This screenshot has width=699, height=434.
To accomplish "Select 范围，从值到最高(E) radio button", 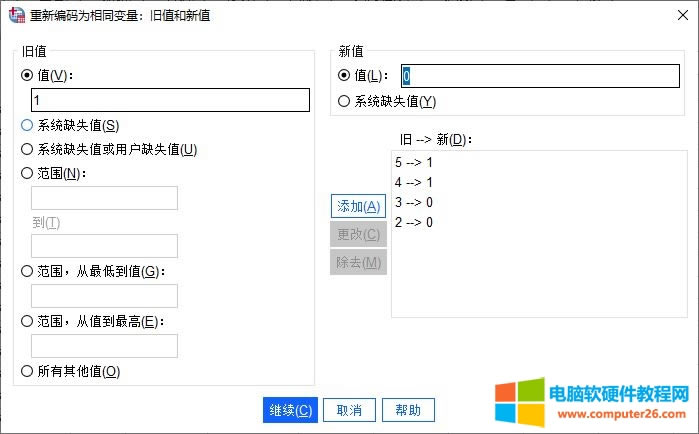I will coord(27,321).
